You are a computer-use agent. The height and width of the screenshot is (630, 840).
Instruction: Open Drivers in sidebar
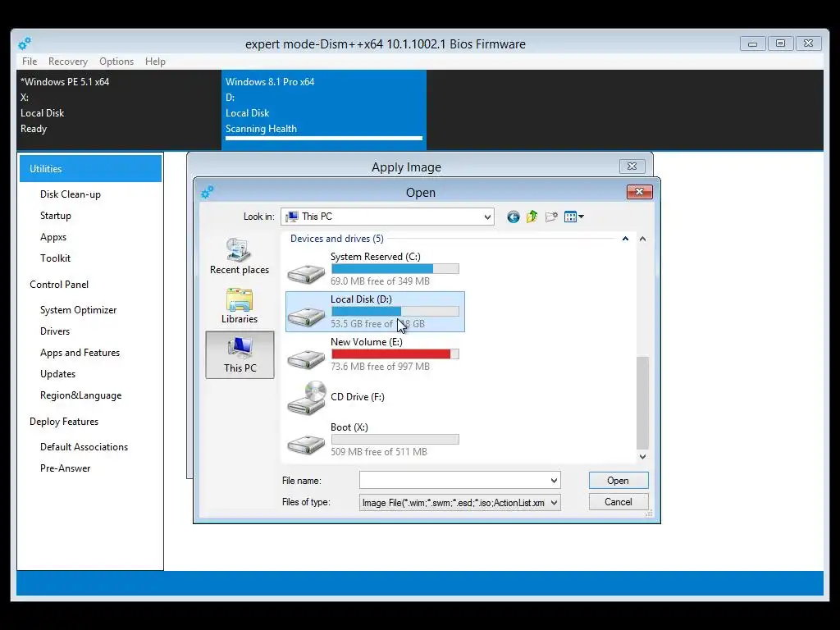55,331
